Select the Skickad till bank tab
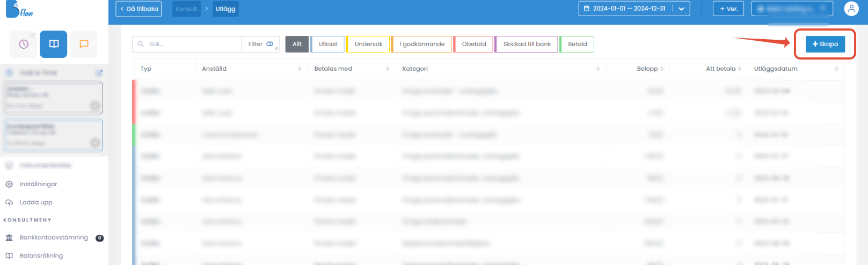Screen dimensions: 868x265 pos(527,44)
